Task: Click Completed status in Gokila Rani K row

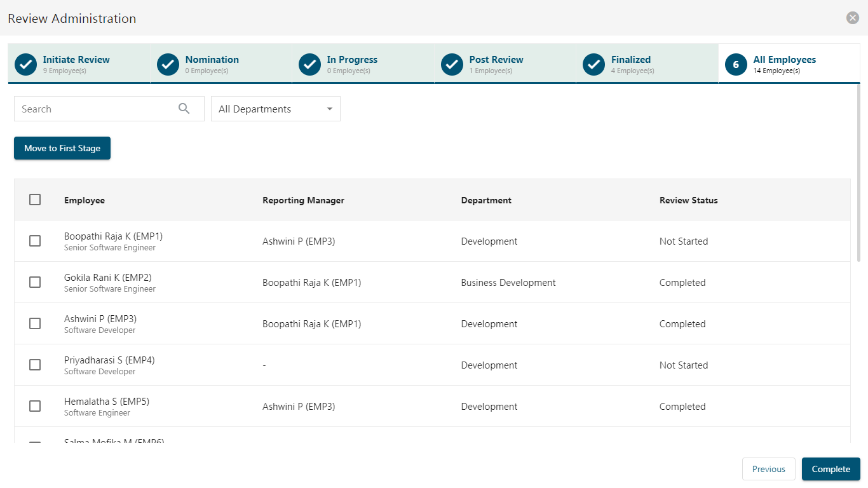Action: [x=682, y=283]
